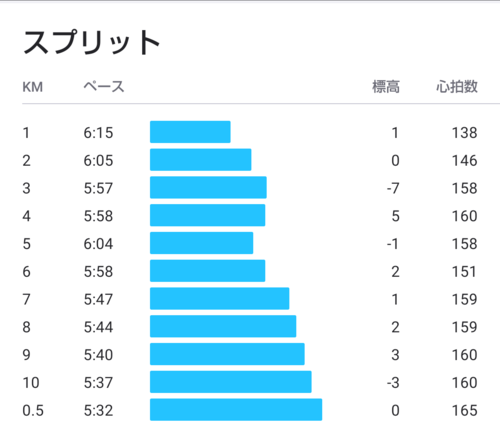Click the pace bar for kilometer 8
The height and width of the screenshot is (436, 500).
point(223,326)
